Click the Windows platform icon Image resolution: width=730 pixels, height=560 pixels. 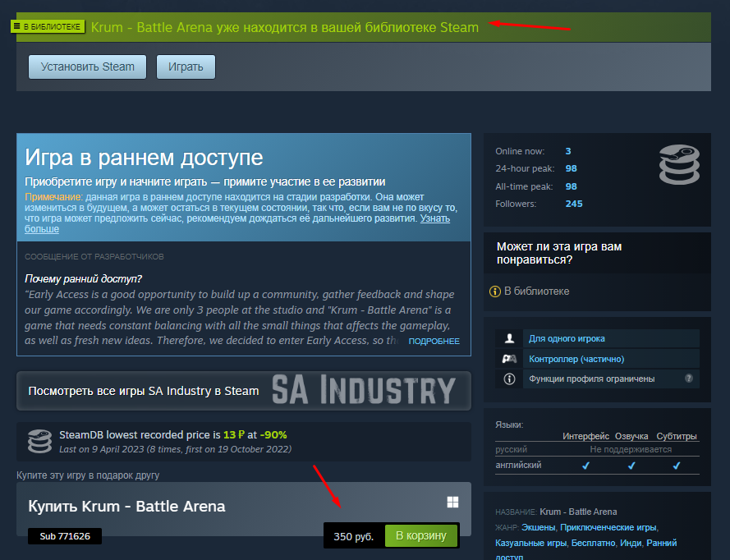tap(452, 502)
